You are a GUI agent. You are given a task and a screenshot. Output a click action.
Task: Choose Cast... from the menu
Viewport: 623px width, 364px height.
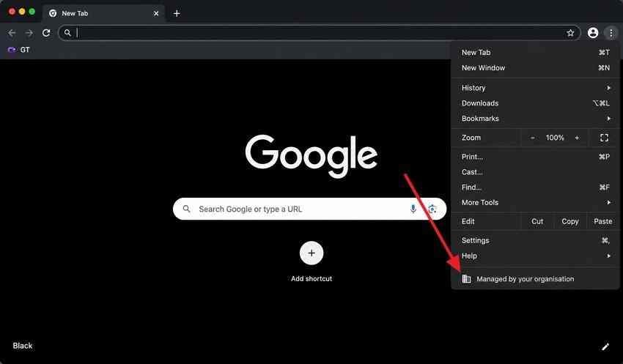pyautogui.click(x=535, y=172)
